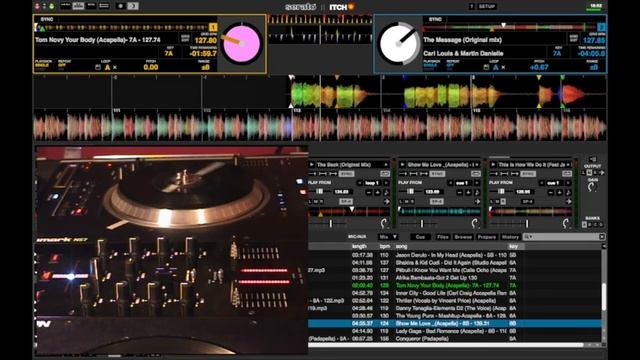Next play-from option on Show Me Love slot

tap(477, 183)
